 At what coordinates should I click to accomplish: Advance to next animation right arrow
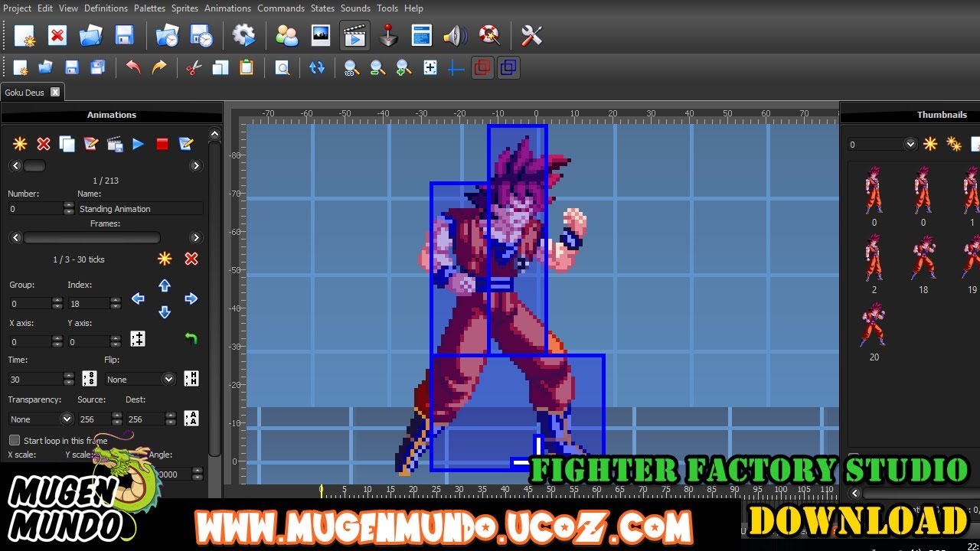196,165
